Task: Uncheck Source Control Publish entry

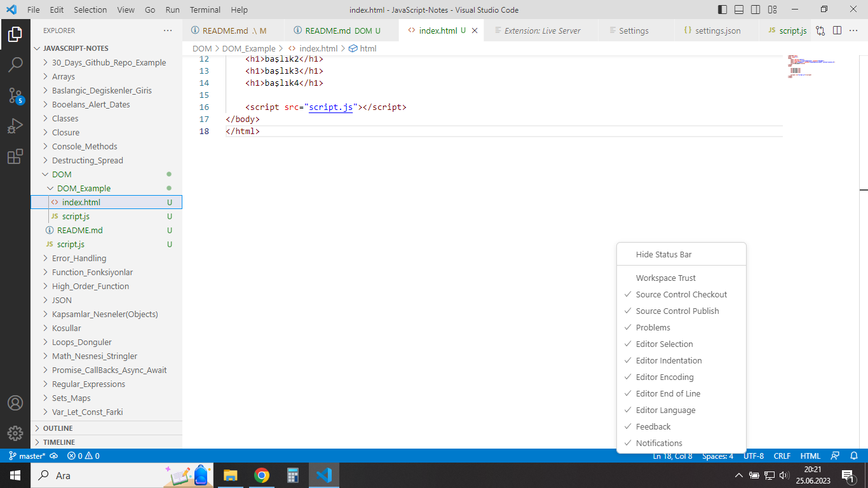Action: tap(681, 311)
